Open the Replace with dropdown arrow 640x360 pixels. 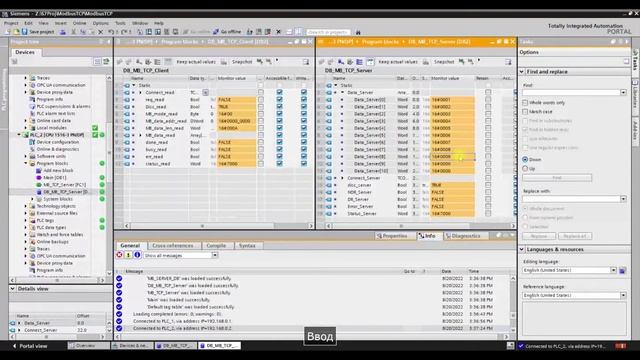[x=623, y=199]
